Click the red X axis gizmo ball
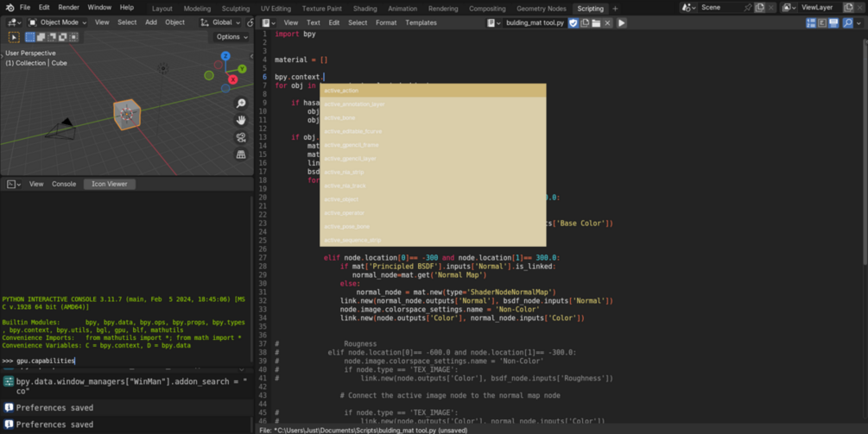This screenshot has height=434, width=868. pyautogui.click(x=233, y=79)
